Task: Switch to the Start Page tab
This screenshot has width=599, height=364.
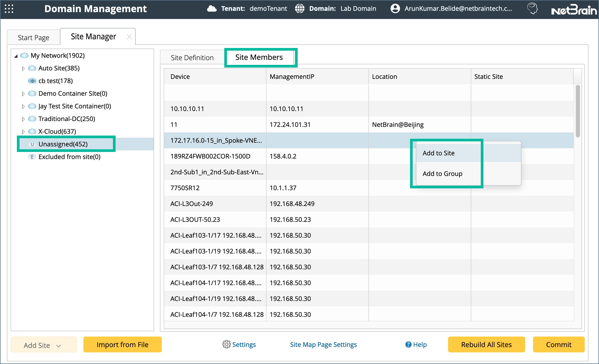Action: (34, 37)
